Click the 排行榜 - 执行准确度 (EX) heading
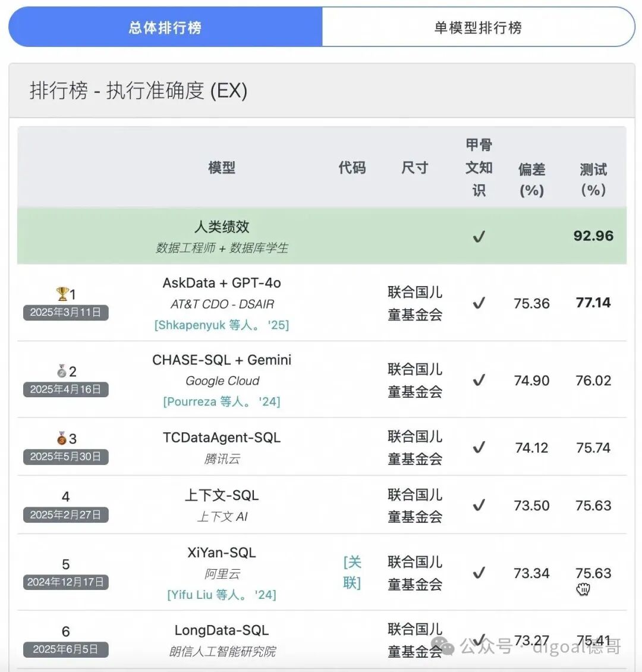 139,90
